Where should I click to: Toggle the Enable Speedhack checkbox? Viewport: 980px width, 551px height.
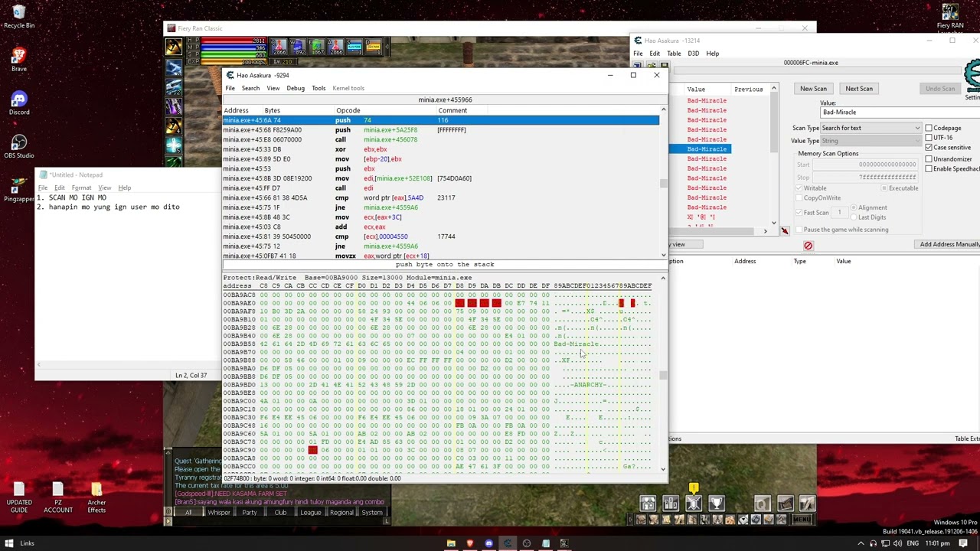click(x=929, y=169)
